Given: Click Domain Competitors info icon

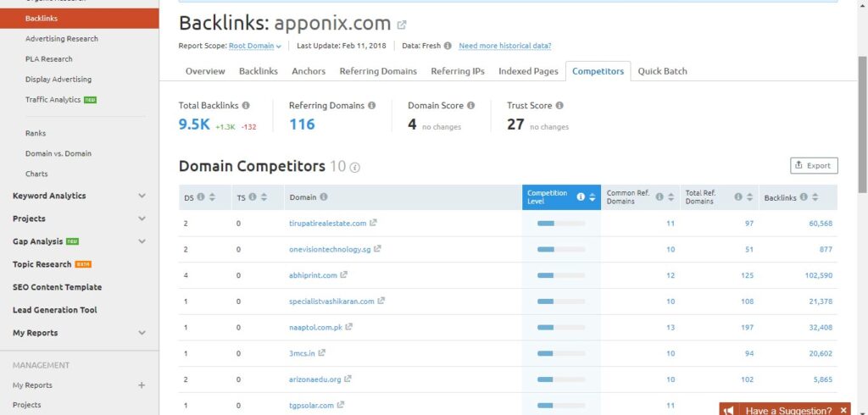Looking at the screenshot, I should coord(355,167).
